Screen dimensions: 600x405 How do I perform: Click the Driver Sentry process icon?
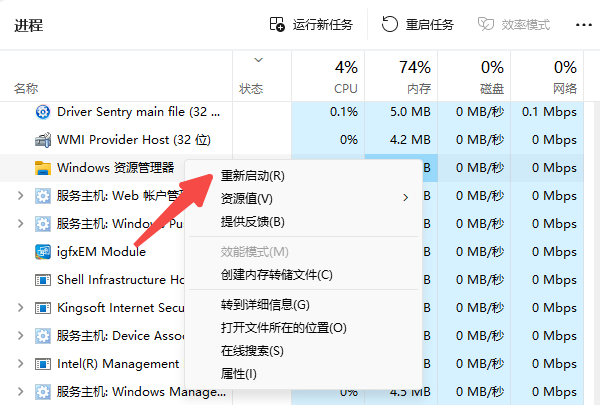click(x=43, y=112)
